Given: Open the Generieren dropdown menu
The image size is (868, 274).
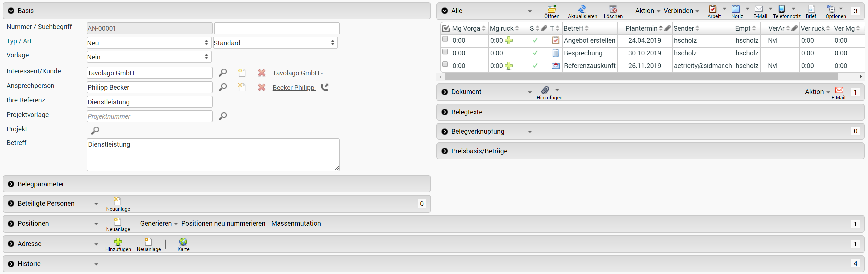Looking at the screenshot, I should click(x=159, y=223).
